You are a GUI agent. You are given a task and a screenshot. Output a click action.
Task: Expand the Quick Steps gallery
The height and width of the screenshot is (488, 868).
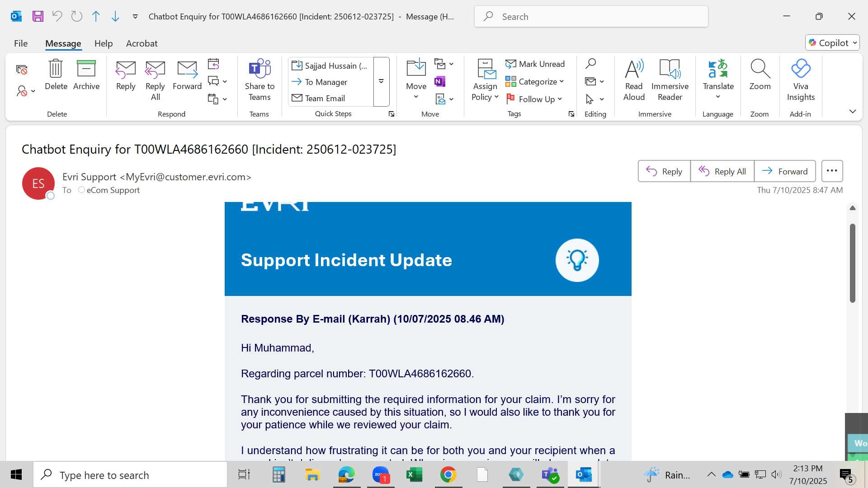coord(381,82)
